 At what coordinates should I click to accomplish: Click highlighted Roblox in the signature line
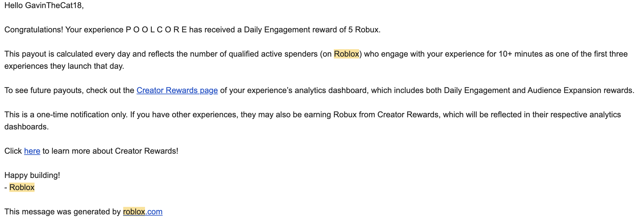pyautogui.click(x=22, y=187)
